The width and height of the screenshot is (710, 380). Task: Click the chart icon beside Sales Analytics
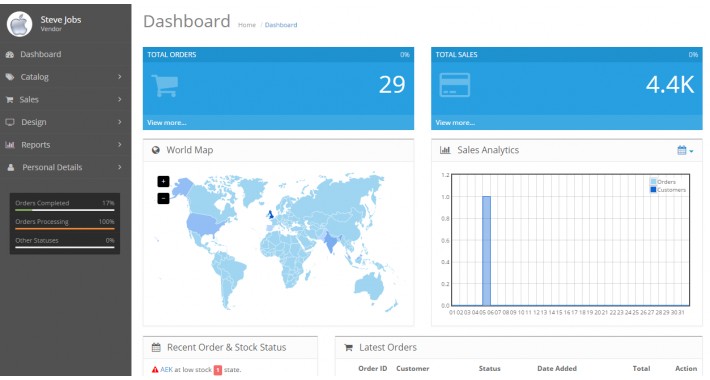(x=445, y=150)
